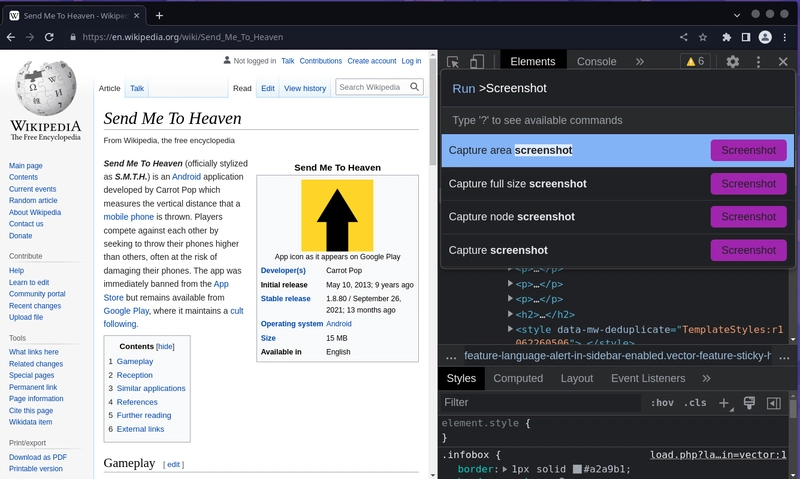Open the View history tab

click(x=305, y=88)
